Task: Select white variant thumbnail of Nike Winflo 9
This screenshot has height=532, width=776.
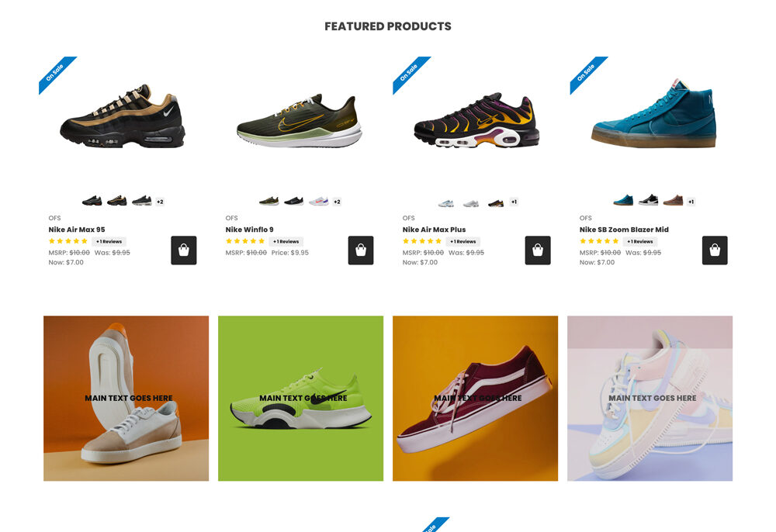Action: tap(319, 201)
